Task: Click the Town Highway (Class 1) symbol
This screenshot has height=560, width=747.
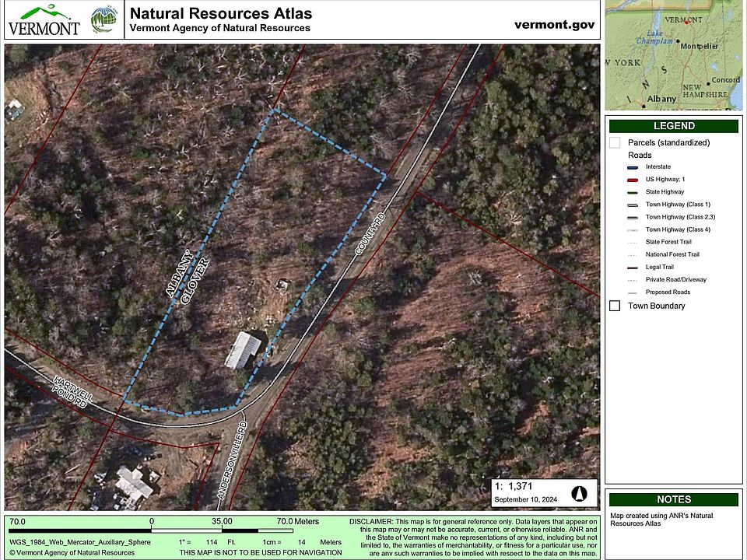Action: [632, 205]
